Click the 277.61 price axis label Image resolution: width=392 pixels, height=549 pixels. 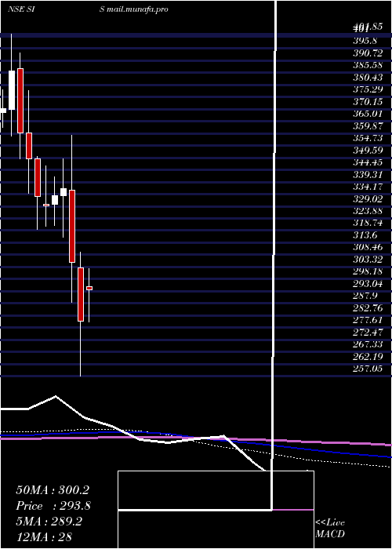(x=368, y=320)
